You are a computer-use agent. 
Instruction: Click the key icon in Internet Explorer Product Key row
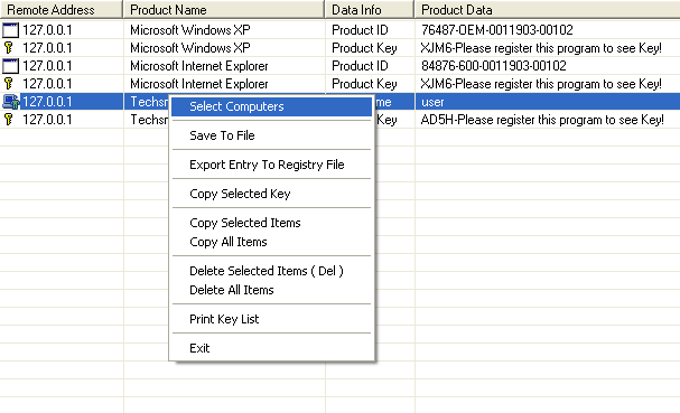8,83
